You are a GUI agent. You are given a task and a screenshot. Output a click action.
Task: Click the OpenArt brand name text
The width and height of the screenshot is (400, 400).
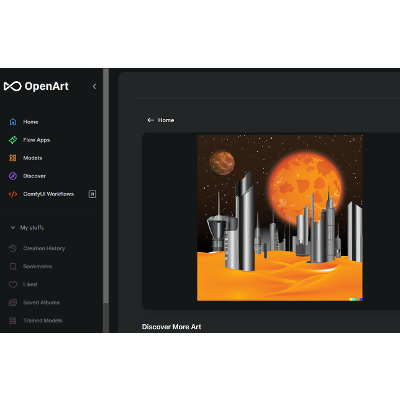47,86
